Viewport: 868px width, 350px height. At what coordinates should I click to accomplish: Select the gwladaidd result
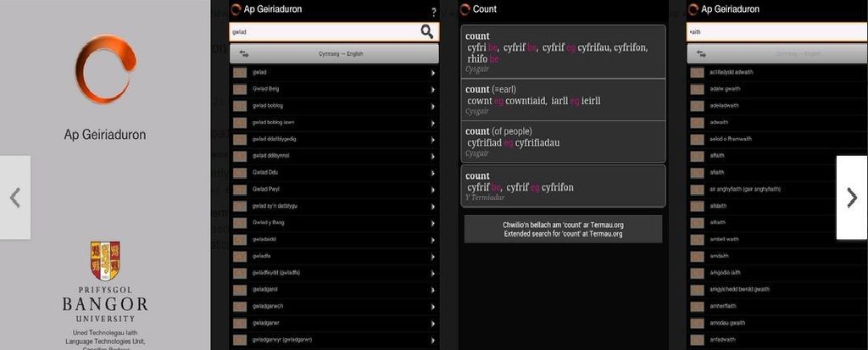(334, 240)
